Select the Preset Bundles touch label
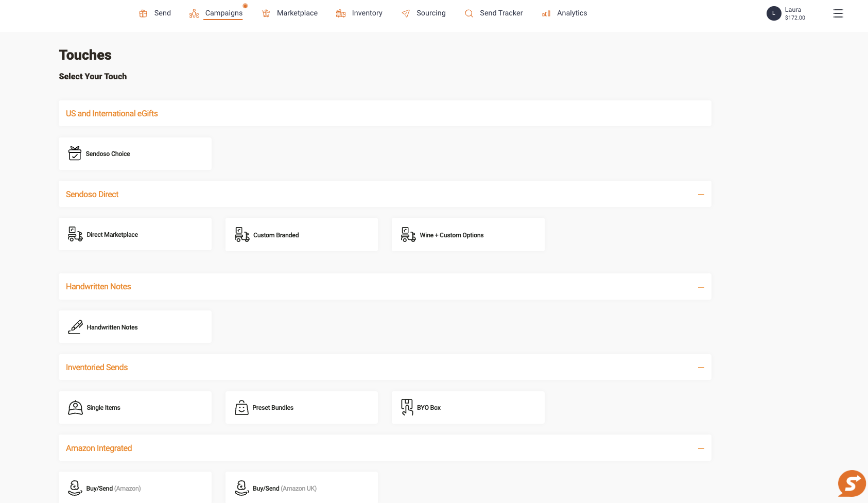868x503 pixels. click(x=273, y=407)
